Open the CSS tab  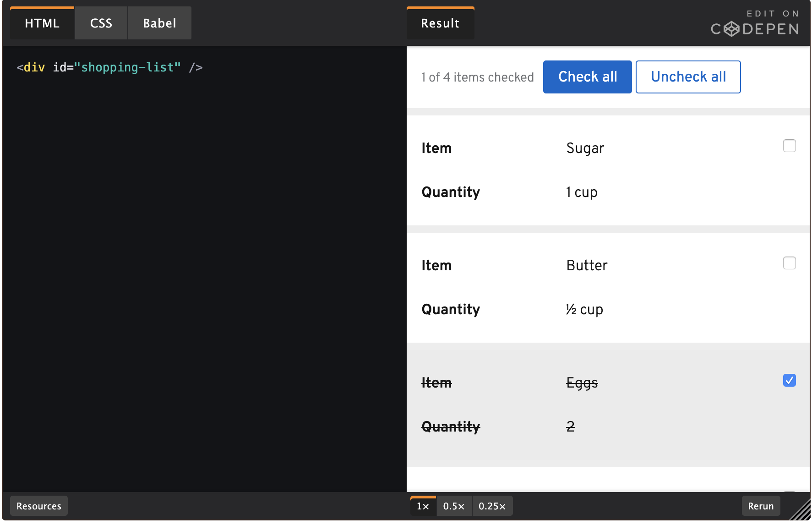click(101, 23)
